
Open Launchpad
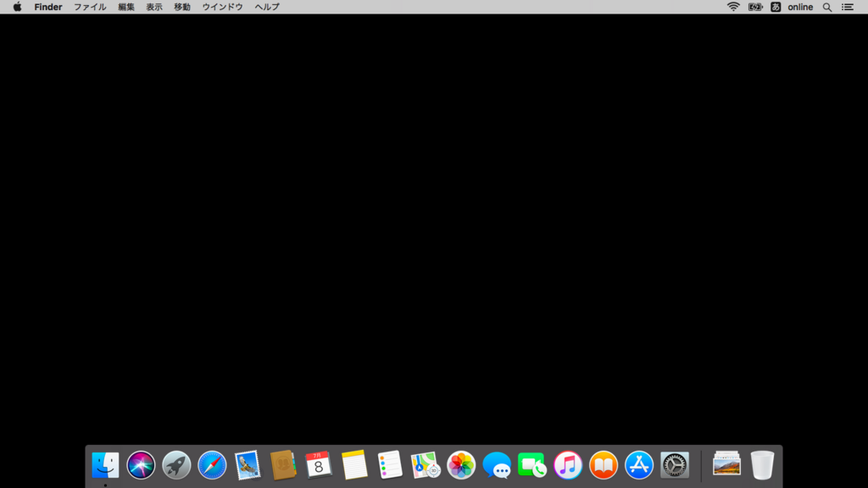pyautogui.click(x=176, y=465)
